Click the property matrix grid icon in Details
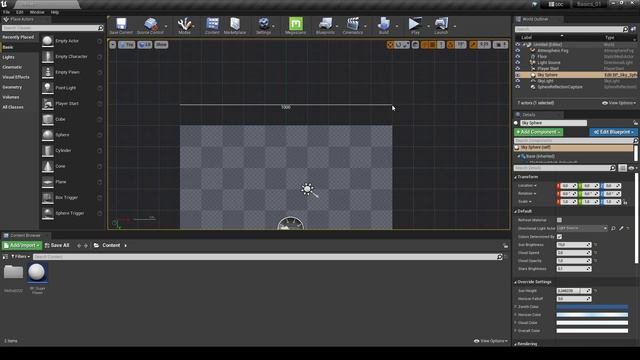Image resolution: width=640 pixels, height=360 pixels. click(x=622, y=168)
